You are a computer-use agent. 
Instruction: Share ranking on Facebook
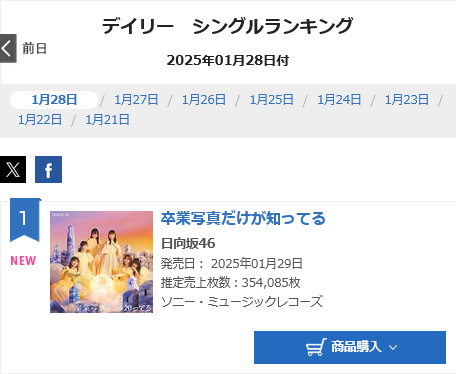pyautogui.click(x=48, y=169)
